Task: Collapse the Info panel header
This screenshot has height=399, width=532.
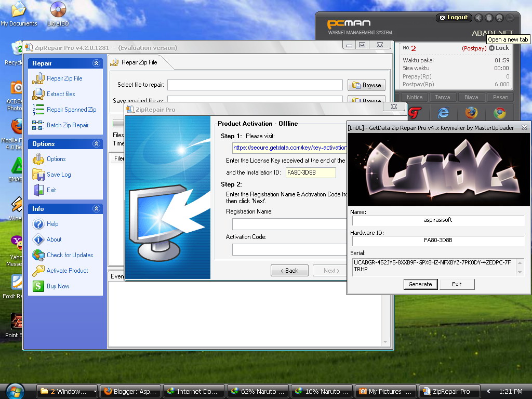Action: [x=96, y=209]
